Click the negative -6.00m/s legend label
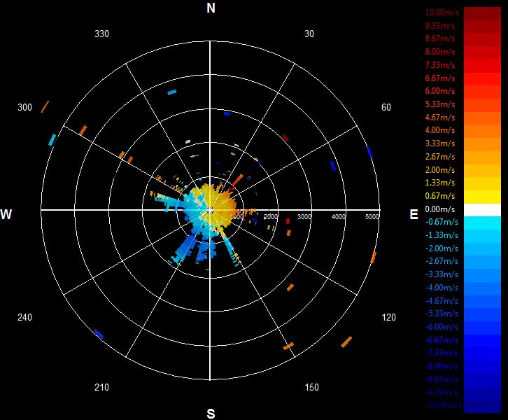Viewport: 508px width, 420px height. [442, 327]
